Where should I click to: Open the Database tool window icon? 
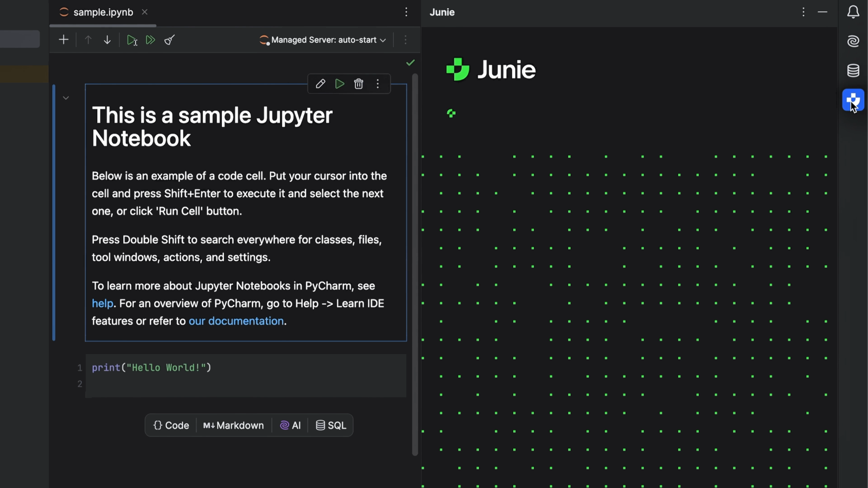pyautogui.click(x=853, y=70)
